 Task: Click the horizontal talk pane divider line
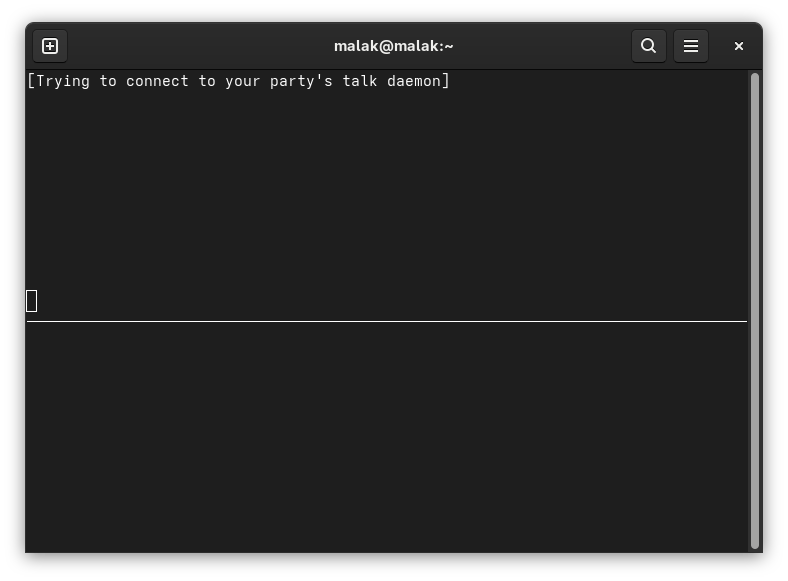(386, 321)
